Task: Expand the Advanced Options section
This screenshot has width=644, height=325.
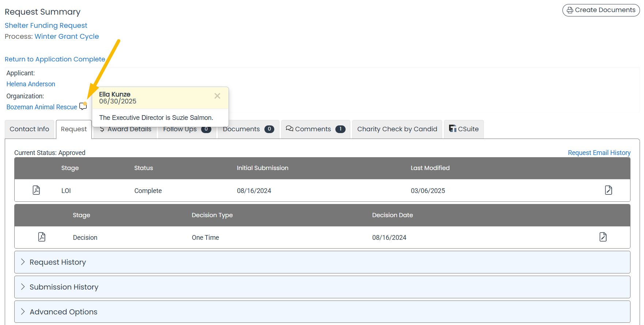Action: 63,312
